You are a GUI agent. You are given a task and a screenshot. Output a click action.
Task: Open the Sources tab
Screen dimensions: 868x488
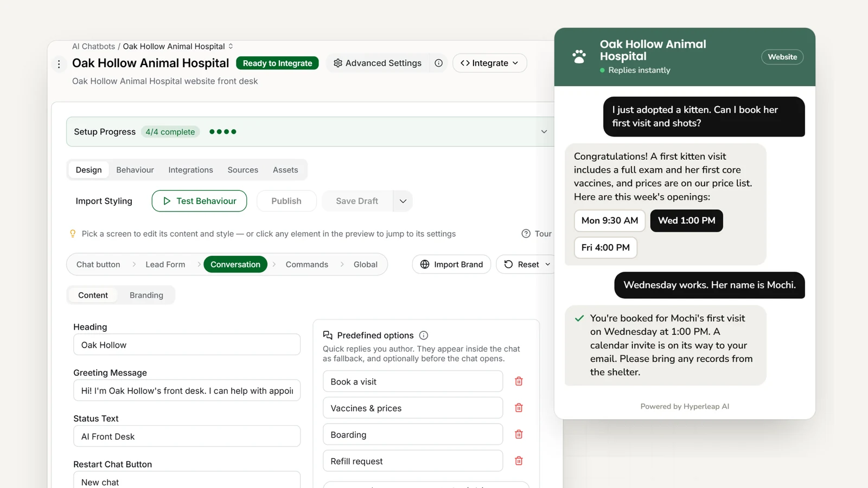[x=243, y=170]
